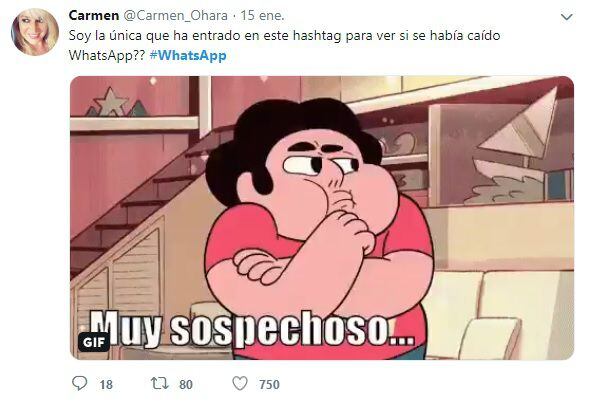This screenshot has height=413, width=600.
Task: Click the GIF badge on the image
Action: pos(94,342)
